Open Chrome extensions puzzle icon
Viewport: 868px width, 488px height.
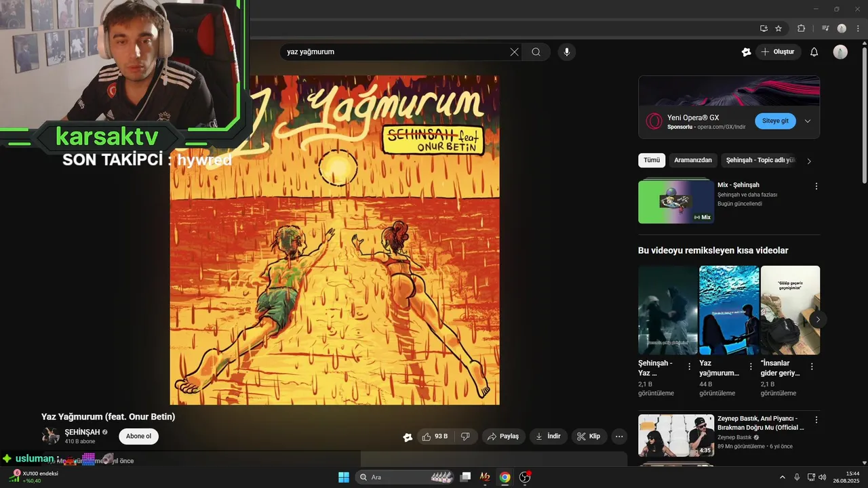(x=801, y=28)
